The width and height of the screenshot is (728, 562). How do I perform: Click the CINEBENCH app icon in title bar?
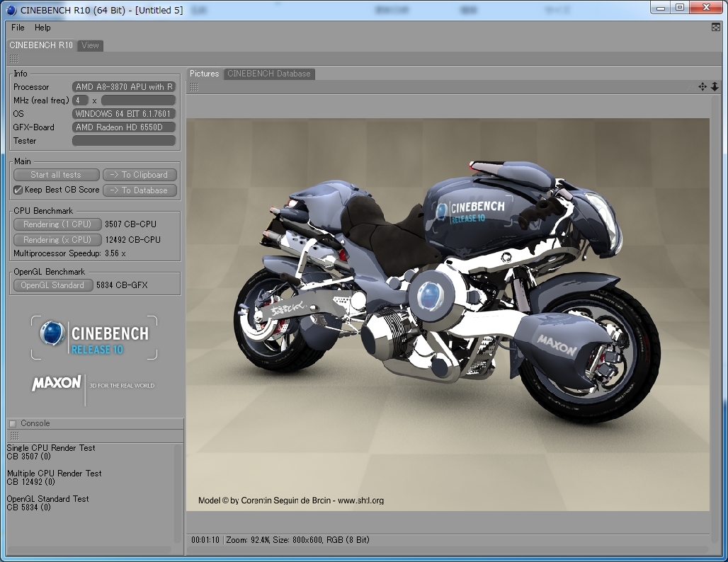point(11,10)
